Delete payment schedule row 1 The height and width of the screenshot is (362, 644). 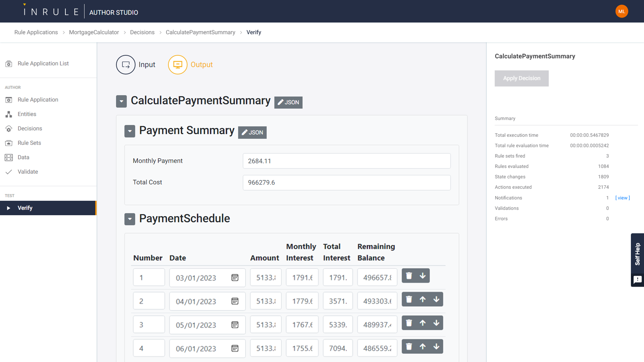pos(409,276)
